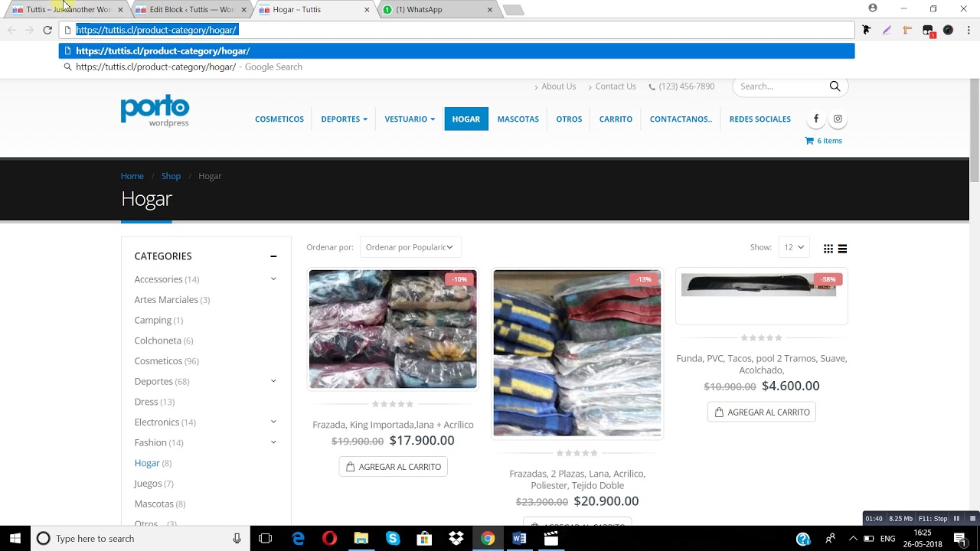This screenshot has height=551, width=980.
Task: Expand the Accessories category
Action: click(x=273, y=279)
